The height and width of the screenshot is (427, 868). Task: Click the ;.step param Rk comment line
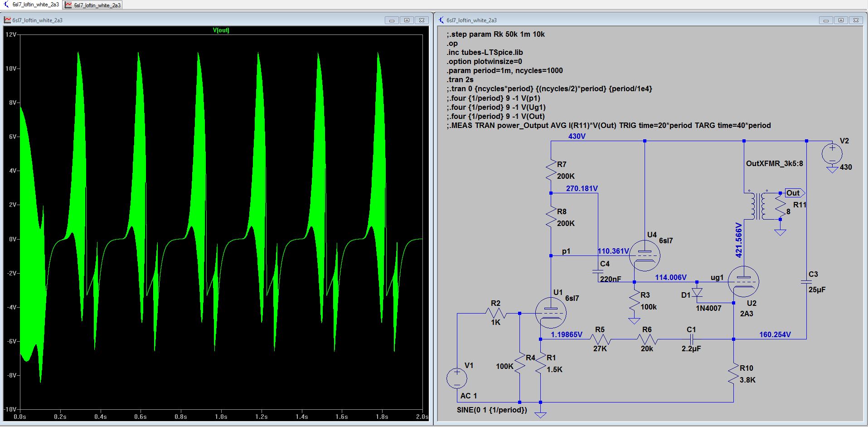click(x=495, y=34)
